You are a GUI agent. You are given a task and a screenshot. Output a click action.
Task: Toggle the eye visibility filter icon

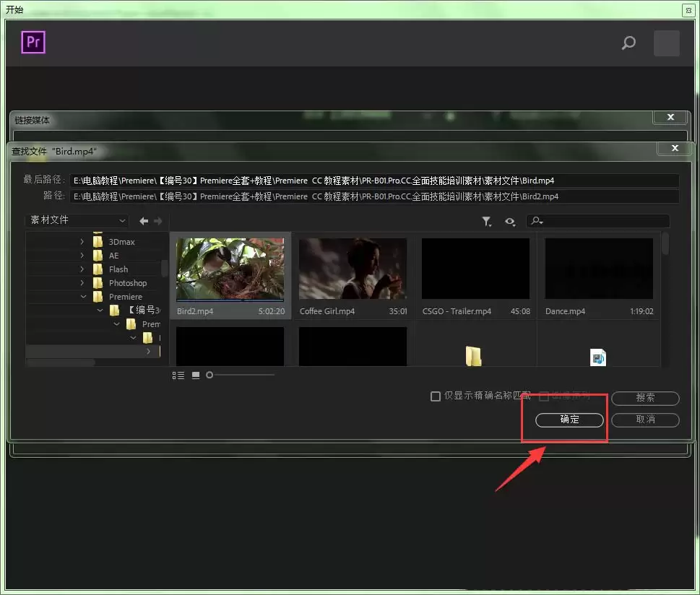click(x=510, y=221)
